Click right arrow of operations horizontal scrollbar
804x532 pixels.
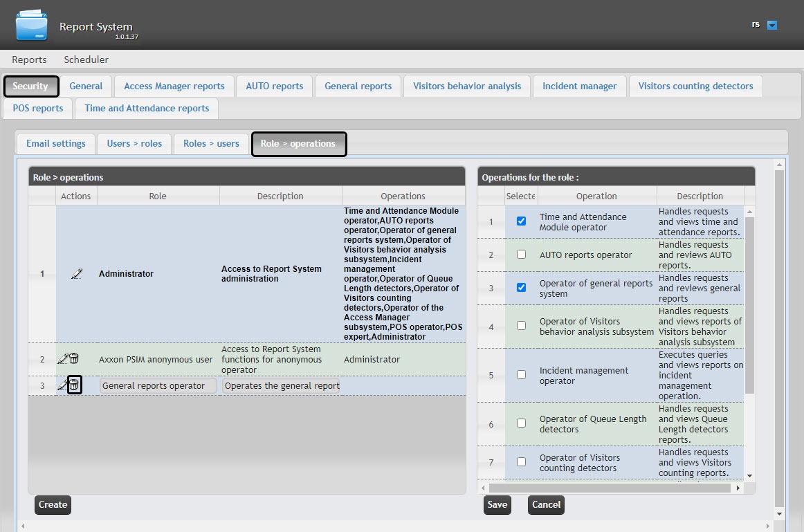click(x=738, y=488)
